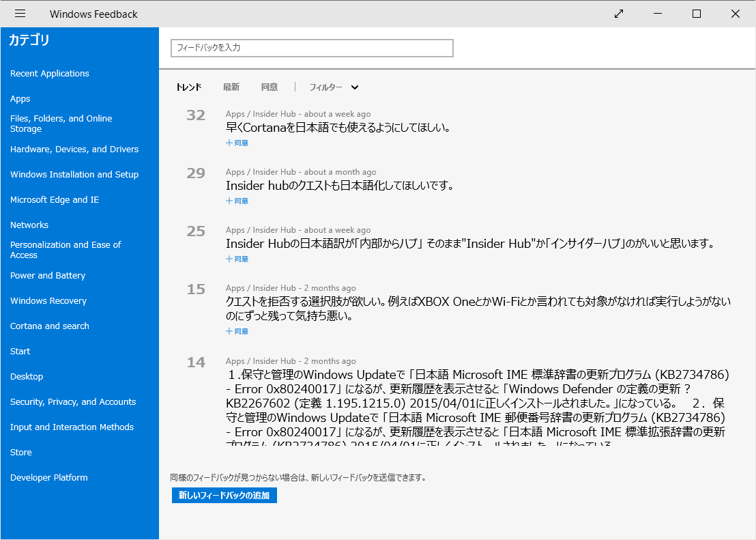This screenshot has height=540, width=756.
Task: Open Input and Interaction Methods category
Action: 72,427
